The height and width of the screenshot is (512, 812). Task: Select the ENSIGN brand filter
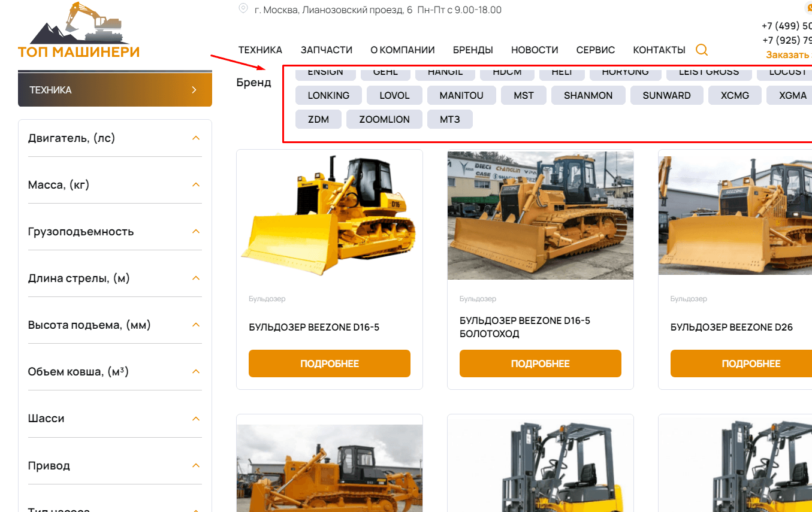pos(325,73)
